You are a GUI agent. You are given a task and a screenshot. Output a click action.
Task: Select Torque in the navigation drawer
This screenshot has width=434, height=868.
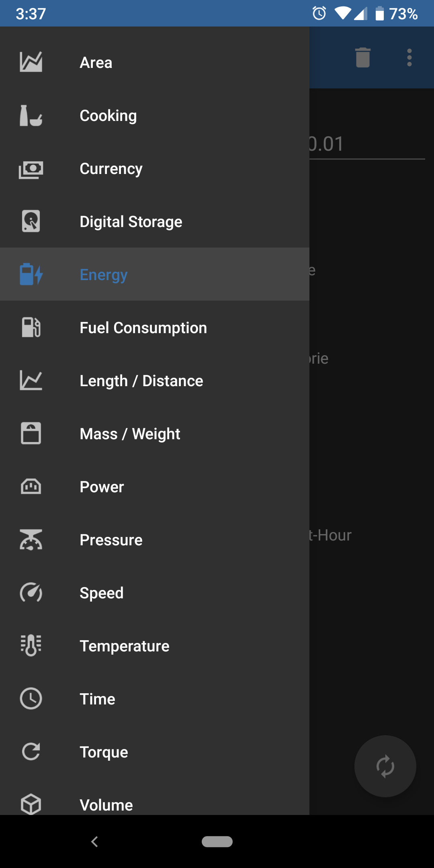(155, 752)
